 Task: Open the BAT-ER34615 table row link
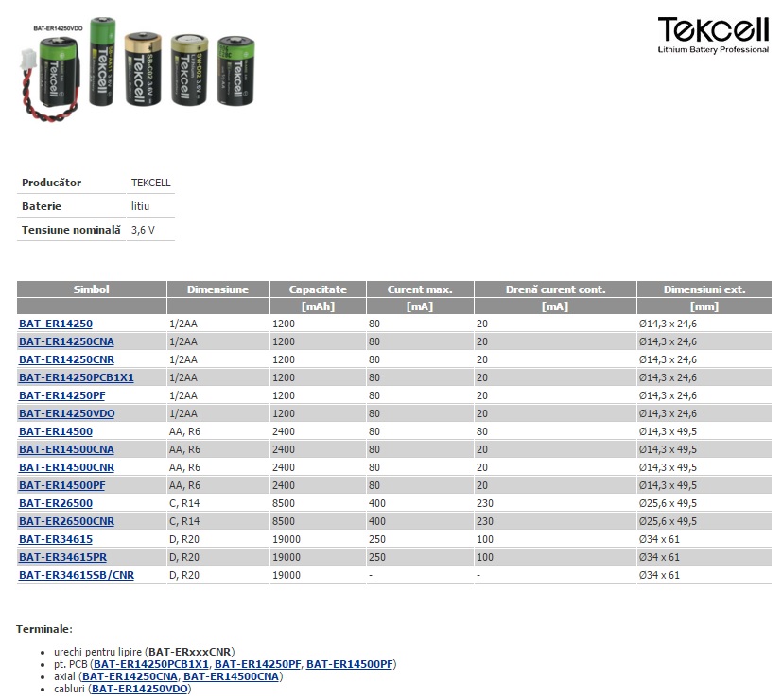pyautogui.click(x=56, y=539)
